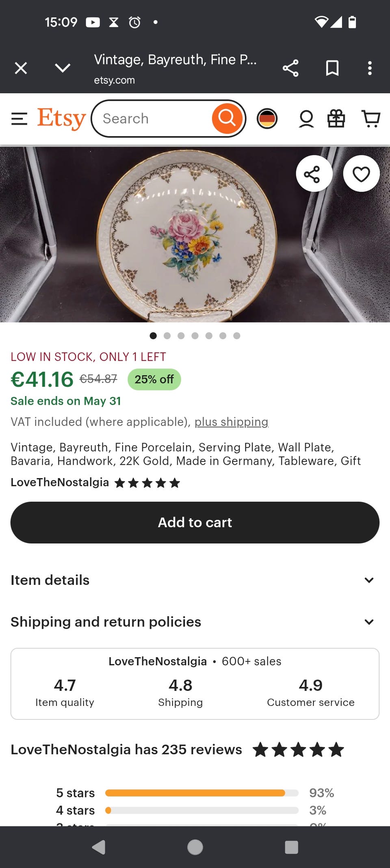
Task: Focus the Etsy search field
Action: tap(154, 119)
